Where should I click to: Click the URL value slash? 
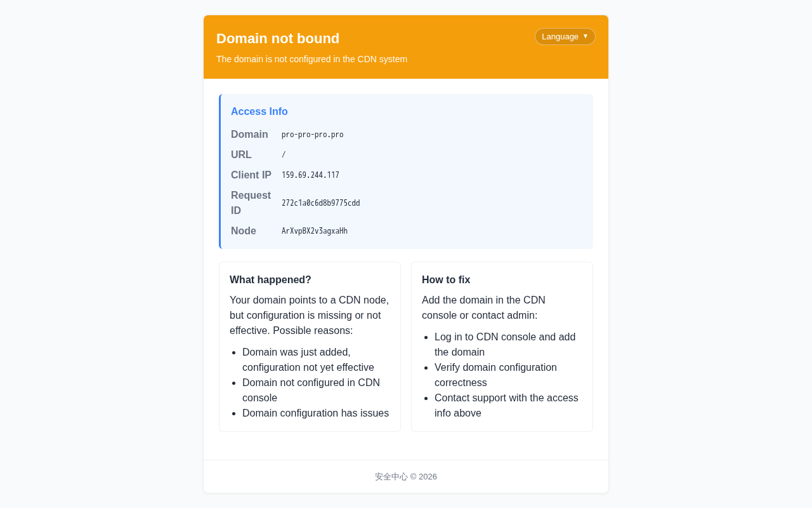(x=284, y=155)
